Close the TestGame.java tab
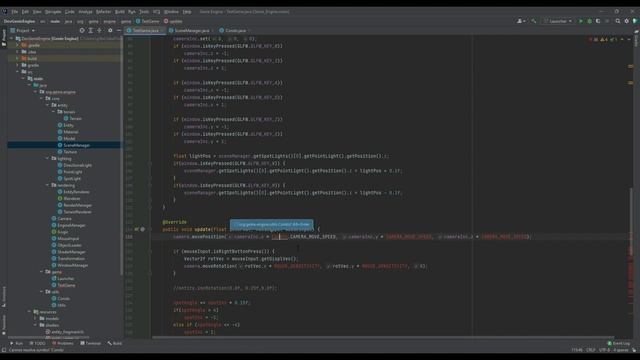Viewport: 640px width, 360px height. 162,31
